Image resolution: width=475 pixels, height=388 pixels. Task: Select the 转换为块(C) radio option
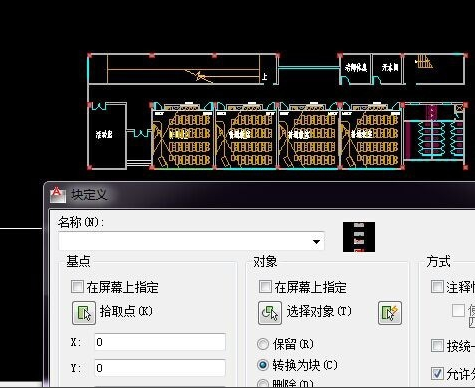[263, 365]
